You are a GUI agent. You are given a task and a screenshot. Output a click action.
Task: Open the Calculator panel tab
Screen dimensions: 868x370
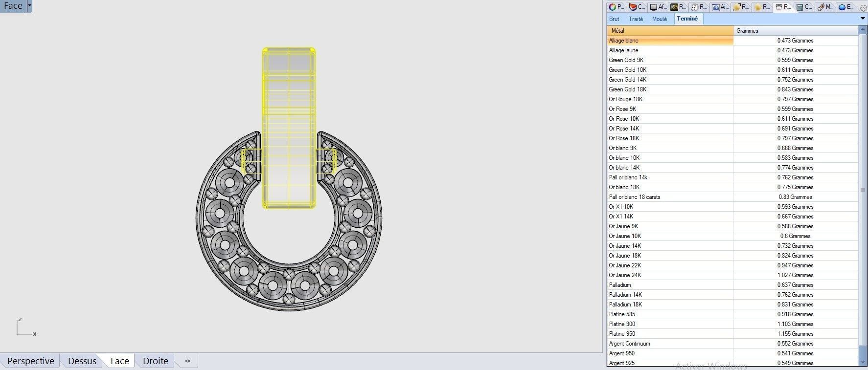point(804,7)
